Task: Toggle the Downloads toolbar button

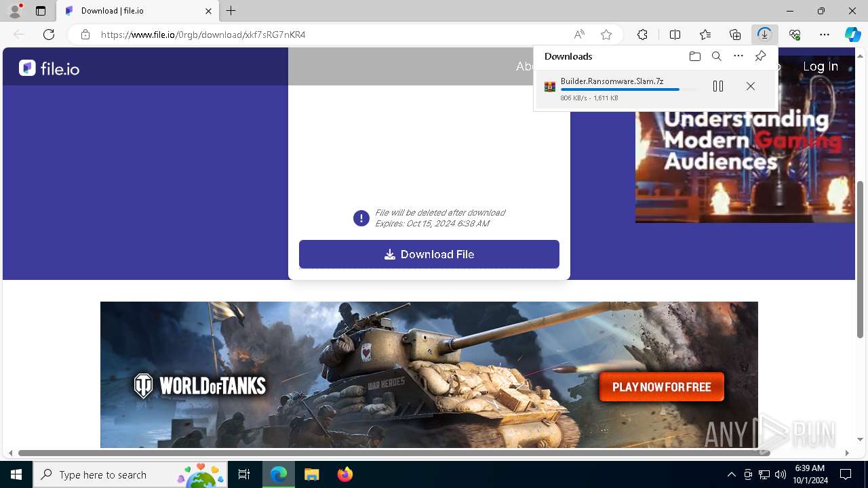Action: tap(765, 35)
